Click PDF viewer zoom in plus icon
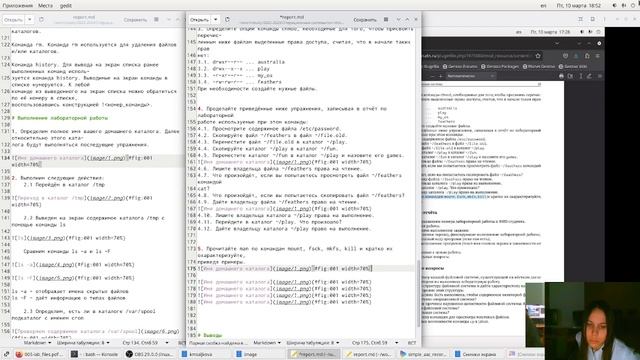 [x=440, y=76]
